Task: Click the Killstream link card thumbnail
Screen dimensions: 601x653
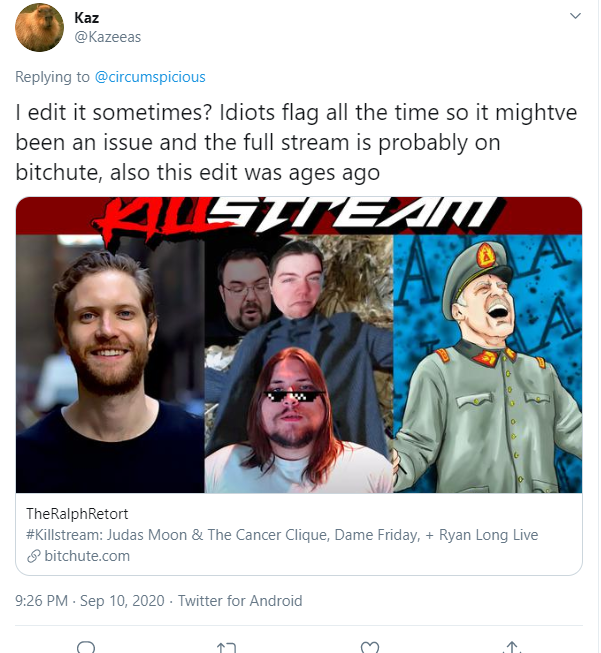Action: (x=299, y=345)
